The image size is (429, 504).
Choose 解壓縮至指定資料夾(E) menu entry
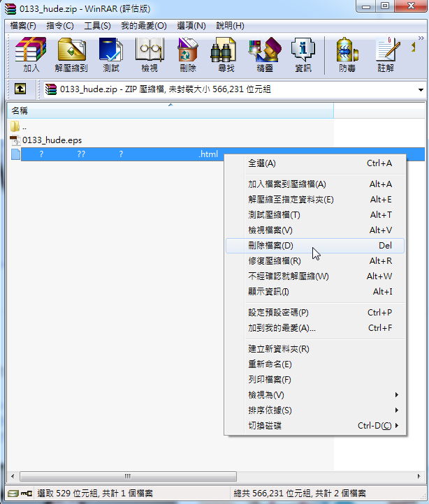click(315, 200)
